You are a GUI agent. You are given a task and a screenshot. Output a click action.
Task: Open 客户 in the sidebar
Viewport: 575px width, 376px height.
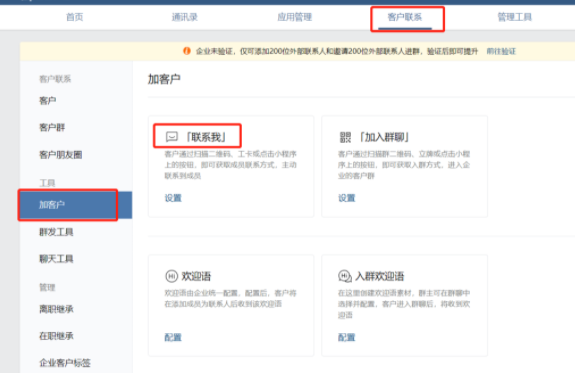(x=48, y=101)
